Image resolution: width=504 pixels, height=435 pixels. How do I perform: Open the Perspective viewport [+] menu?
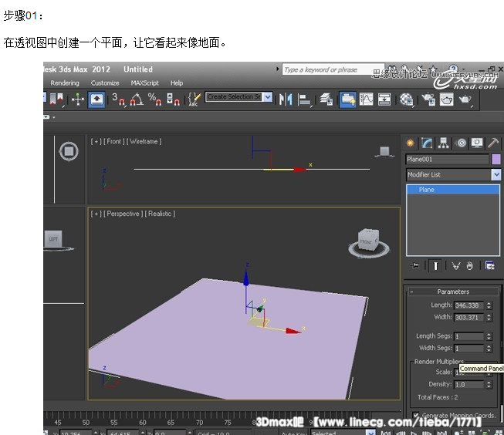96,214
